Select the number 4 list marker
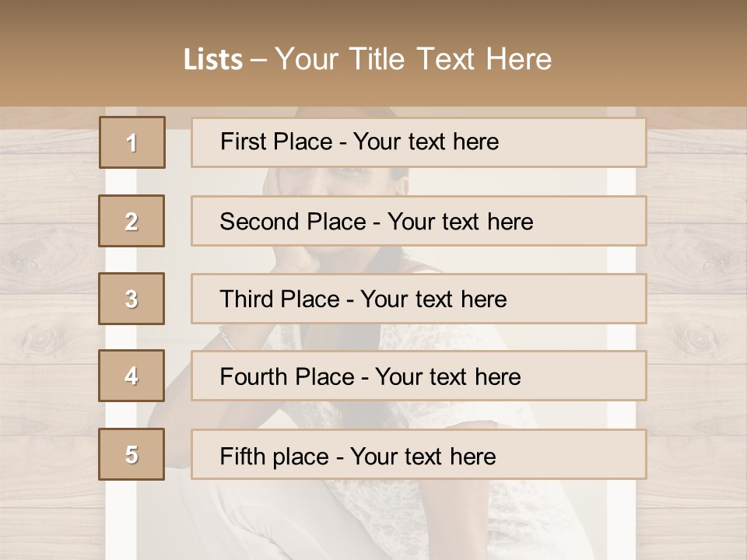This screenshot has width=747, height=560. 132,376
